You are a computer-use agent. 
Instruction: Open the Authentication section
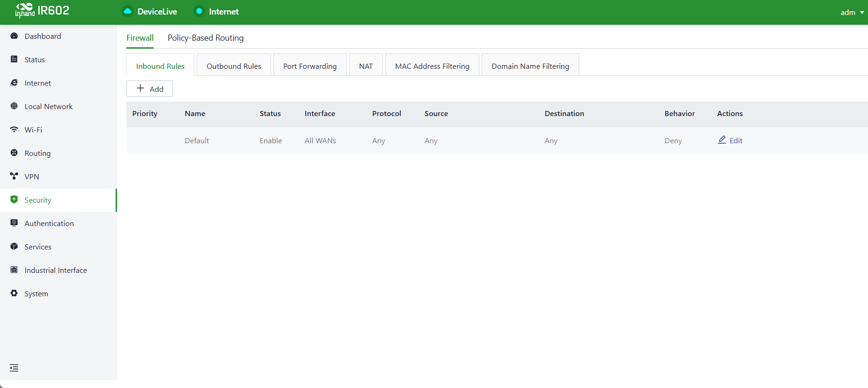[58, 223]
